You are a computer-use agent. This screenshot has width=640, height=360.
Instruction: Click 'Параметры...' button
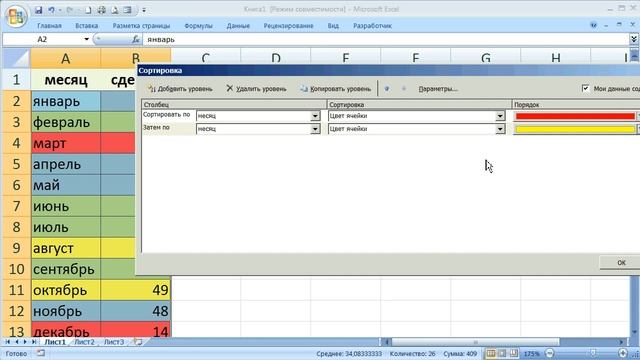click(438, 89)
